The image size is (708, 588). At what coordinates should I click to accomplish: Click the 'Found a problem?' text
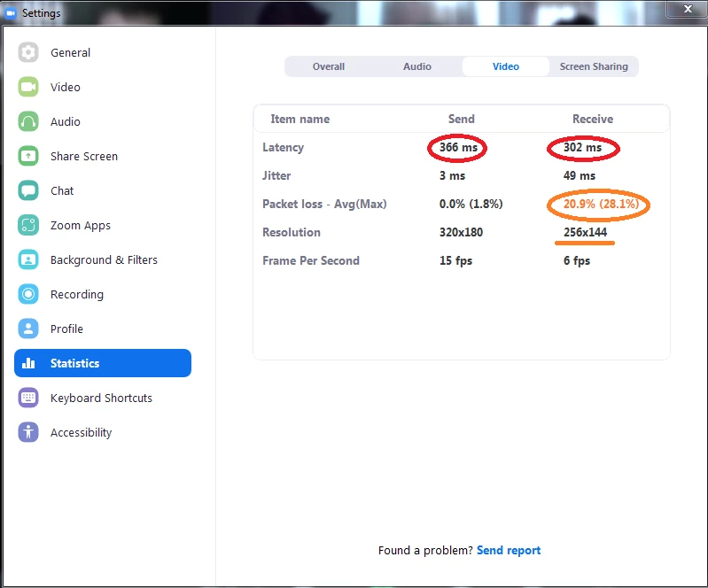(x=425, y=551)
